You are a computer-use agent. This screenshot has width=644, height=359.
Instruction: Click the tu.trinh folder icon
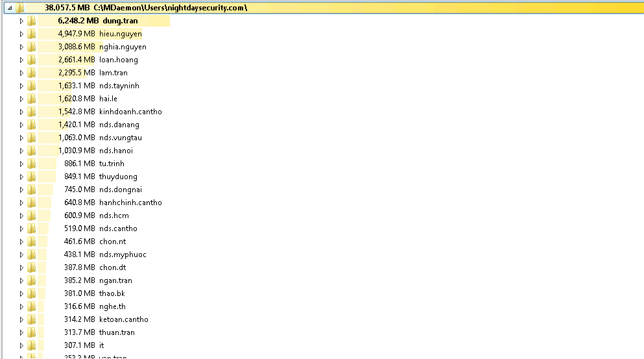tap(32, 163)
